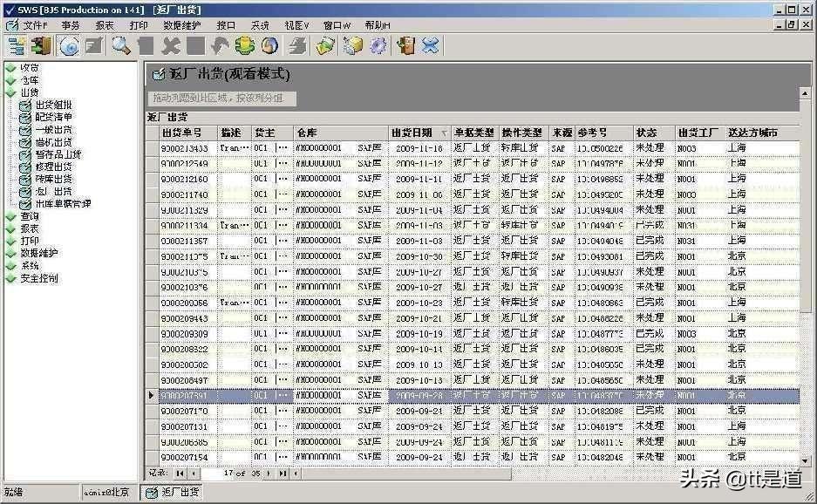Click the 出货日期 column sort arrow
The image size is (817, 504).
coord(444,133)
